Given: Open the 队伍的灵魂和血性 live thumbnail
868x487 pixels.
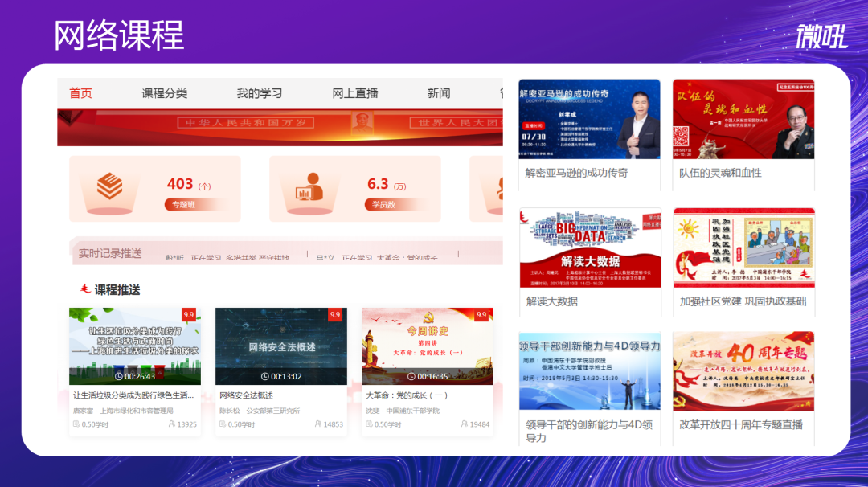Looking at the screenshot, I should pos(743,119).
